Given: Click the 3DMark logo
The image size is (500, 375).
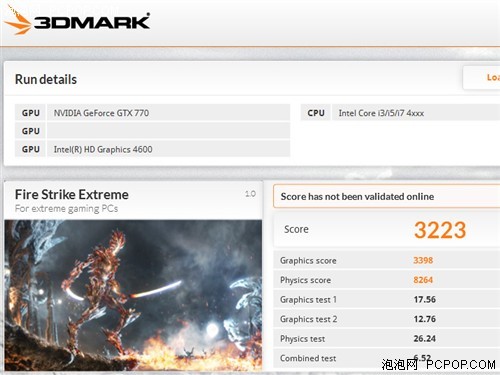Looking at the screenshot, I should [x=77, y=21].
